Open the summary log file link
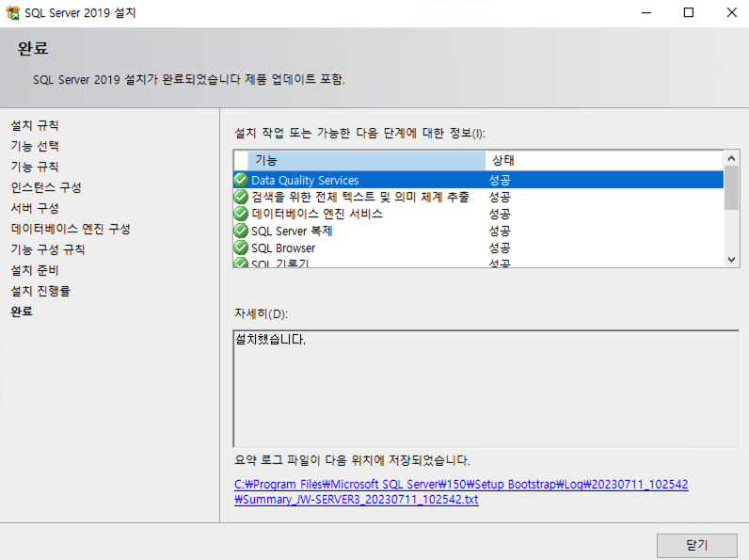 point(461,491)
